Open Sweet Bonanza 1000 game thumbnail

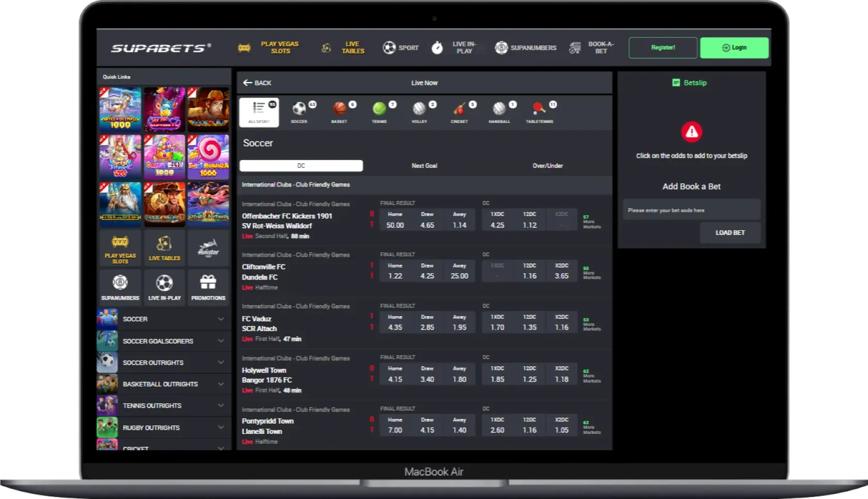coord(208,157)
